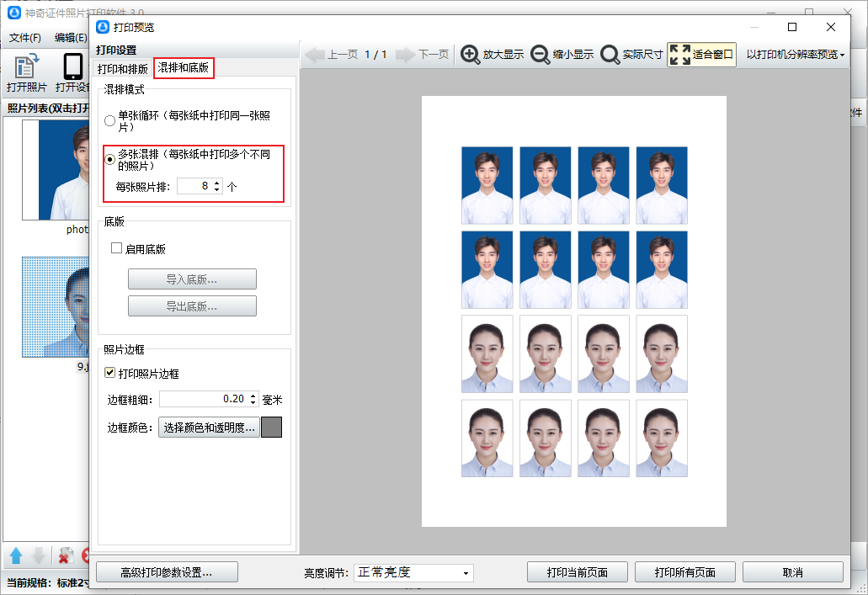This screenshot has height=595, width=868.
Task: Click the gray border color swatch
Action: [x=271, y=428]
